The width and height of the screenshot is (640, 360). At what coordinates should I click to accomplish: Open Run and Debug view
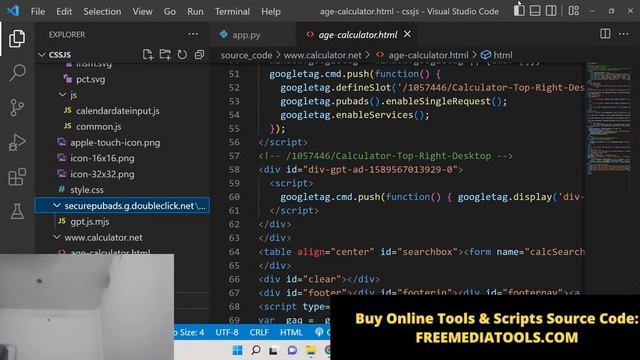[17, 142]
